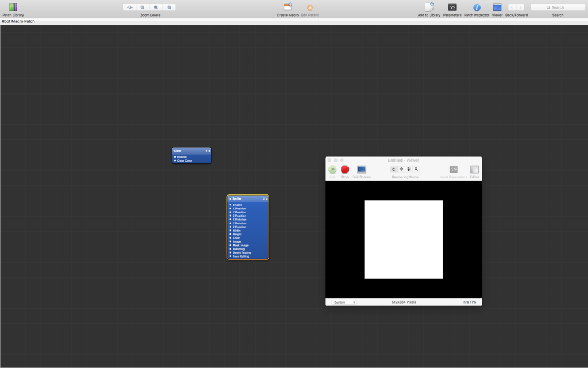Viewport: 588px width, 368px height.
Task: Click the Clear Color input port
Action: point(175,161)
